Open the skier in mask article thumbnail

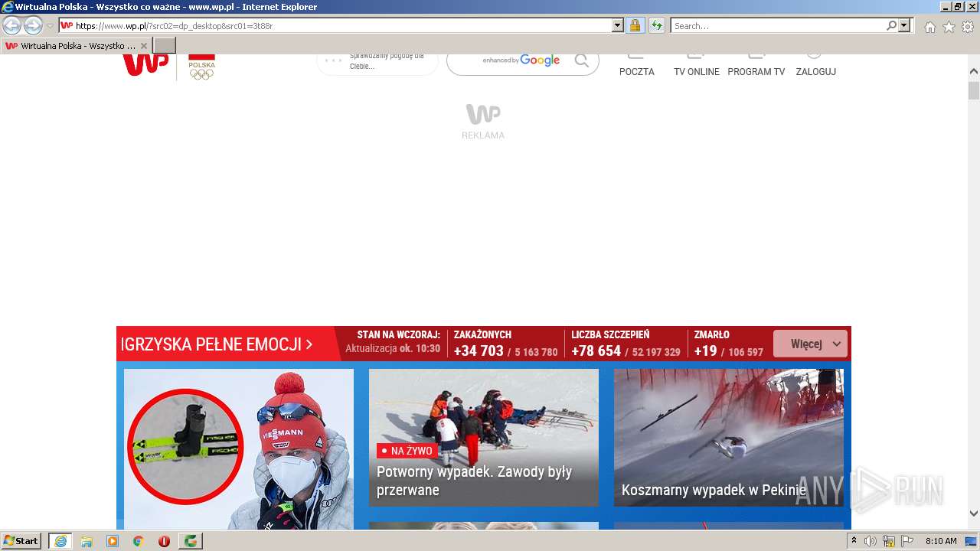(x=239, y=449)
